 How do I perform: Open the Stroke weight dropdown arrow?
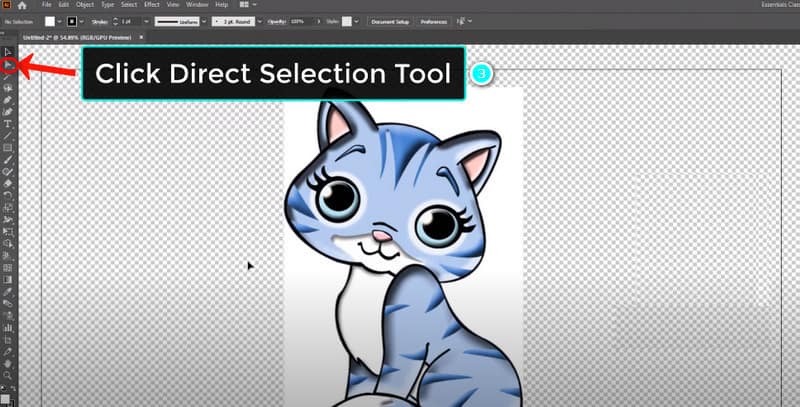[x=146, y=21]
